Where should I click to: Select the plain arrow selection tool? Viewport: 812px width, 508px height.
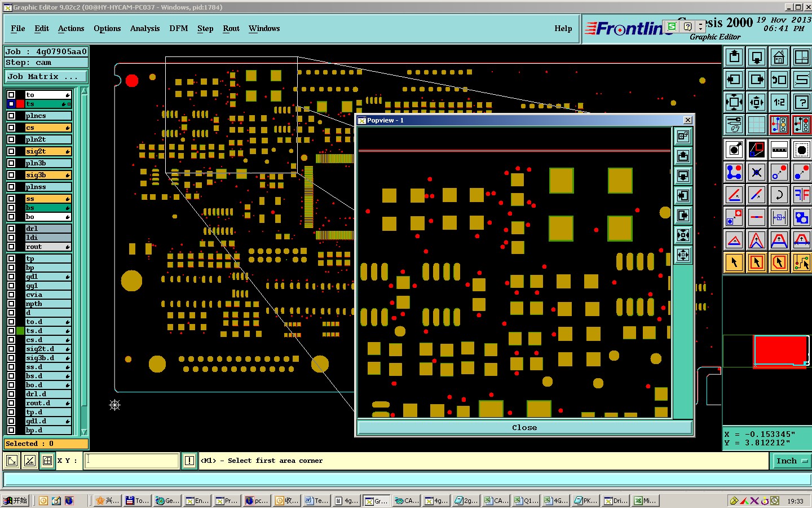734,262
